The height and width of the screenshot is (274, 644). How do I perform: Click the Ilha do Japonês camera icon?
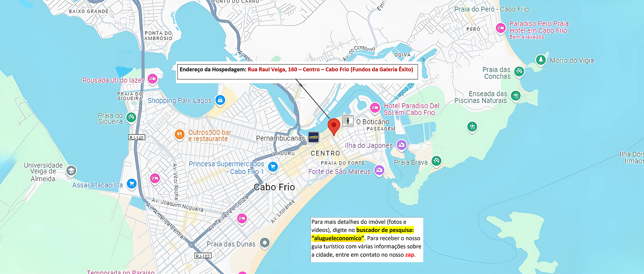tap(401, 145)
